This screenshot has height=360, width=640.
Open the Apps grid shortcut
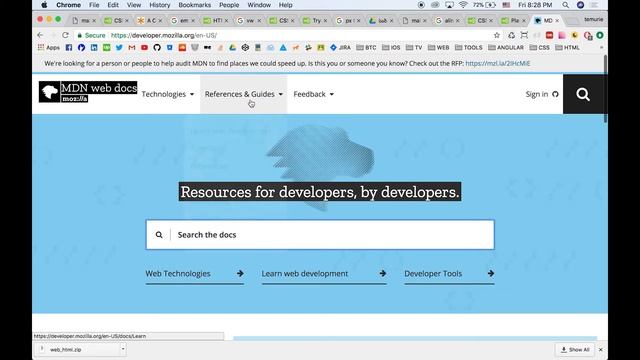[49, 48]
